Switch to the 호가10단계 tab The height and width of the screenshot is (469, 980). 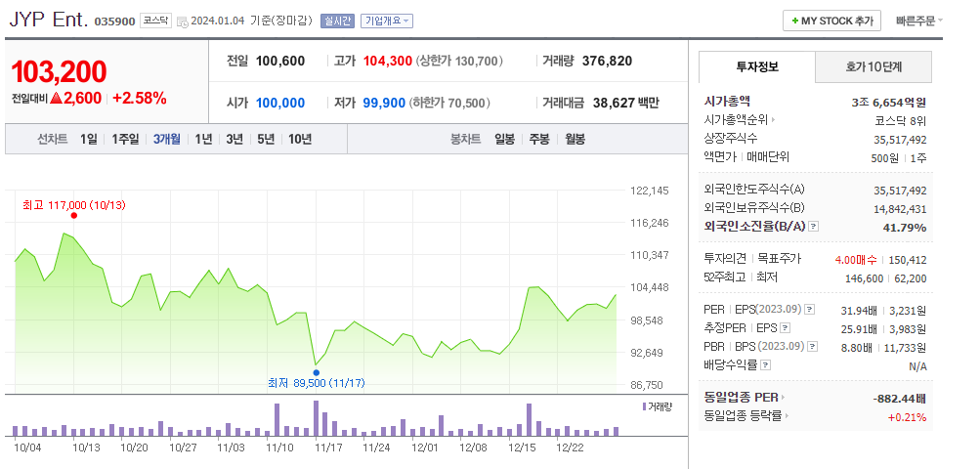(x=873, y=66)
